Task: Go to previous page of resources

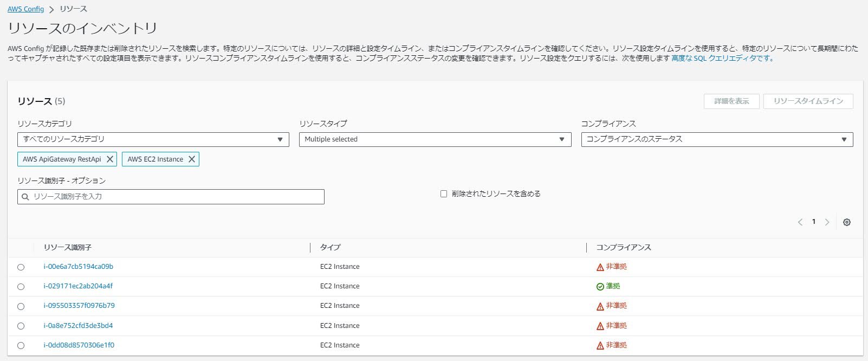Action: [x=800, y=222]
